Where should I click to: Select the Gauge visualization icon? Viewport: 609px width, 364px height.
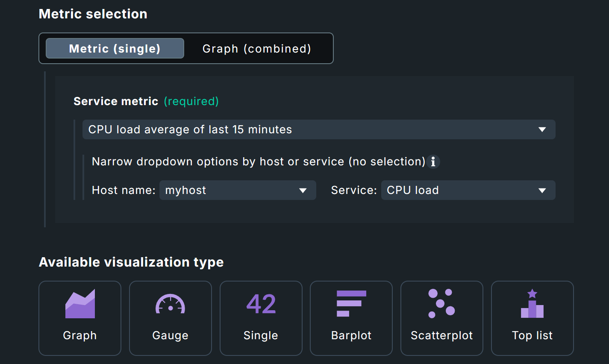coord(170,304)
